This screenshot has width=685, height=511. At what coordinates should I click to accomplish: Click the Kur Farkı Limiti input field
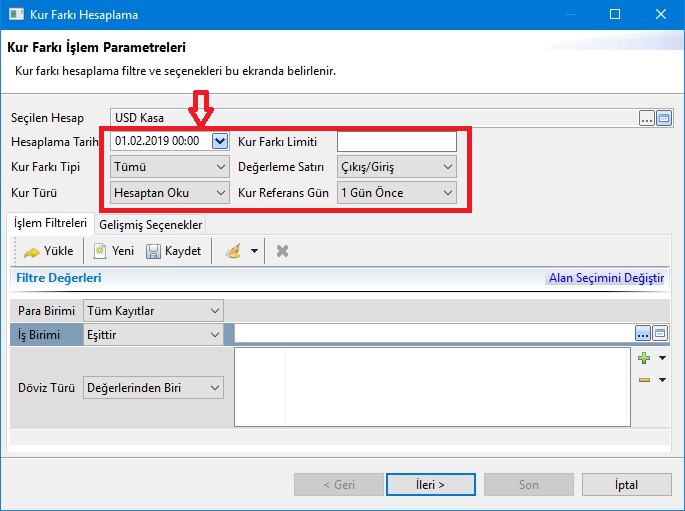click(x=396, y=141)
